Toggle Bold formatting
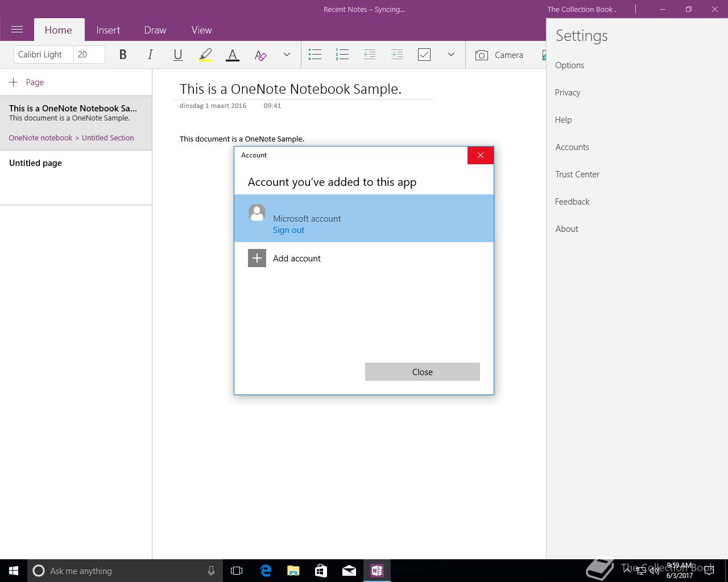The image size is (728, 582). pyautogui.click(x=123, y=55)
